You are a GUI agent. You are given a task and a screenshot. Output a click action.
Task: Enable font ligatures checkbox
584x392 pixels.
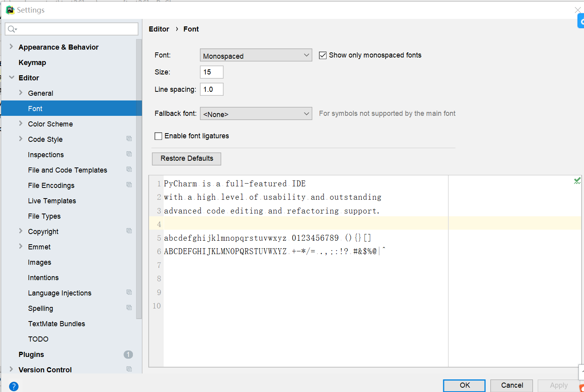coord(159,136)
